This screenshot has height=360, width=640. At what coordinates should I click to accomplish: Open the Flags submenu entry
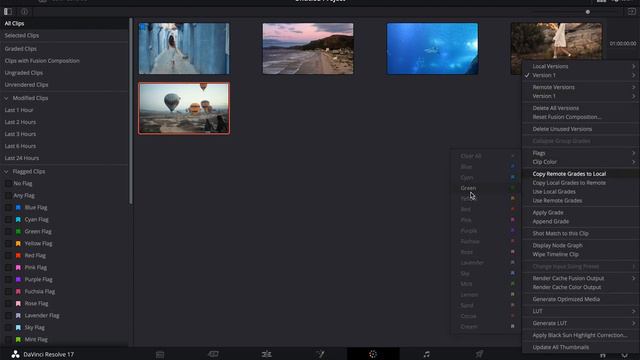[580, 153]
